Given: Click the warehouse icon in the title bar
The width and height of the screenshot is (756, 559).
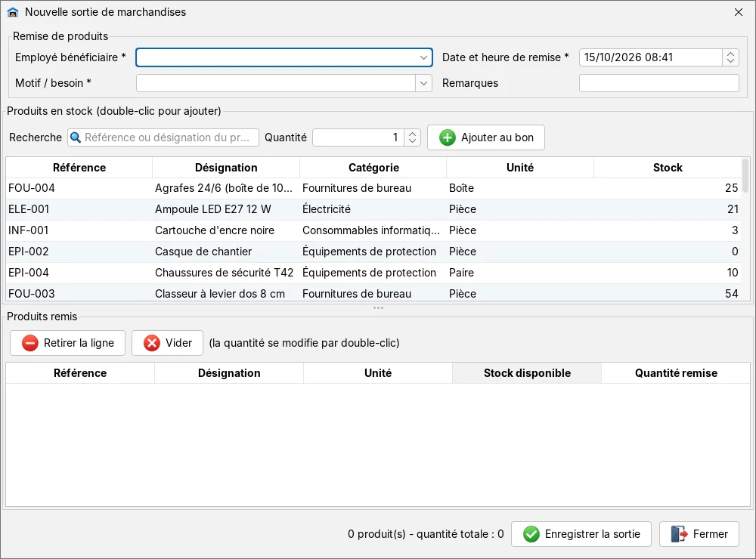Looking at the screenshot, I should point(13,12).
